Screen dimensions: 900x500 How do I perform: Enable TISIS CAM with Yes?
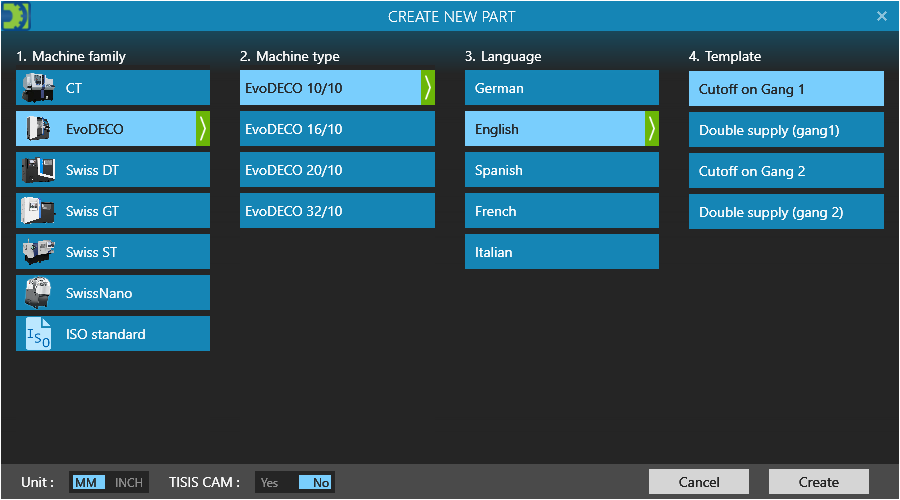[270, 483]
